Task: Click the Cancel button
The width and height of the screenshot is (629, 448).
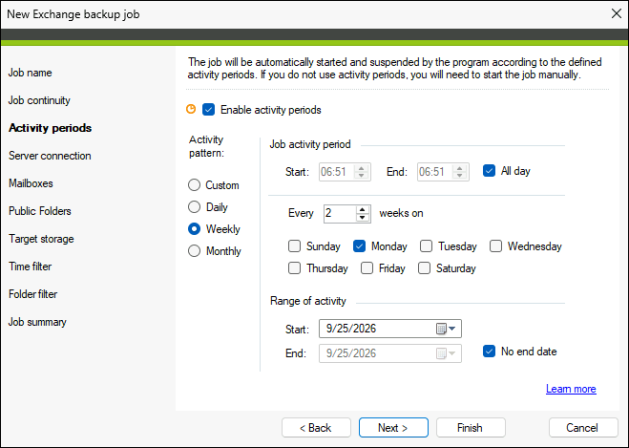Action: point(583,428)
